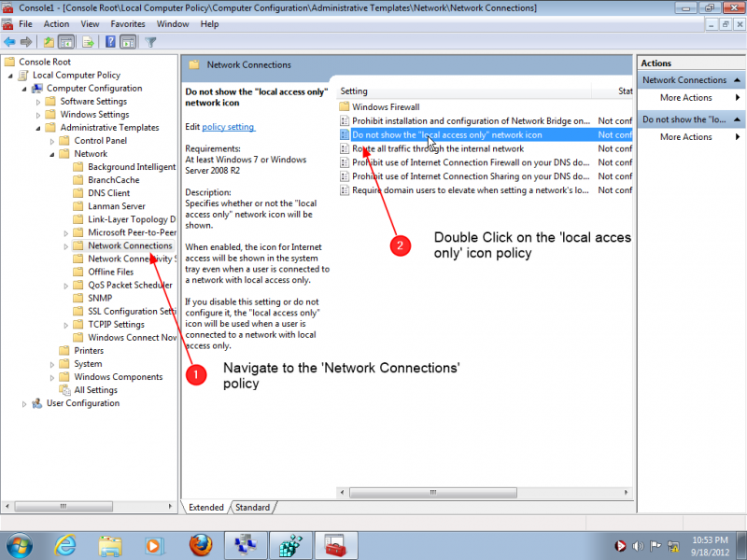Collapse the Computer Configuration node
747x560 pixels.
(x=24, y=89)
